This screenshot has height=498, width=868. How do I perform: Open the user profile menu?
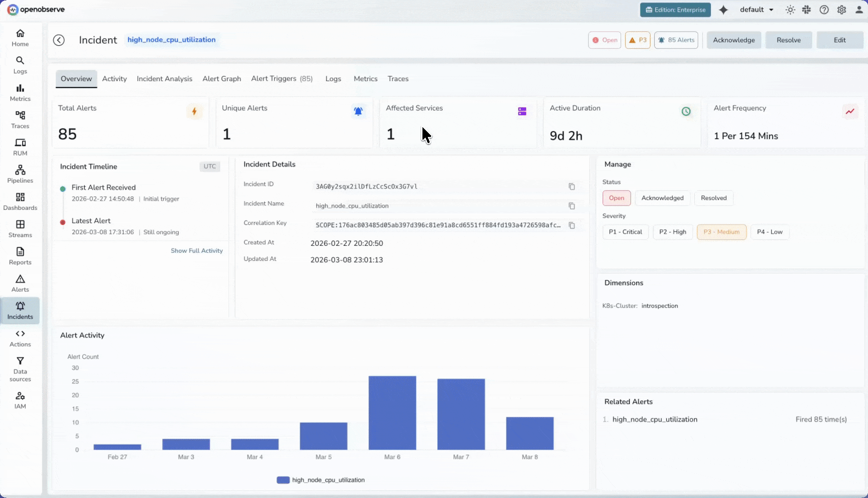(859, 10)
